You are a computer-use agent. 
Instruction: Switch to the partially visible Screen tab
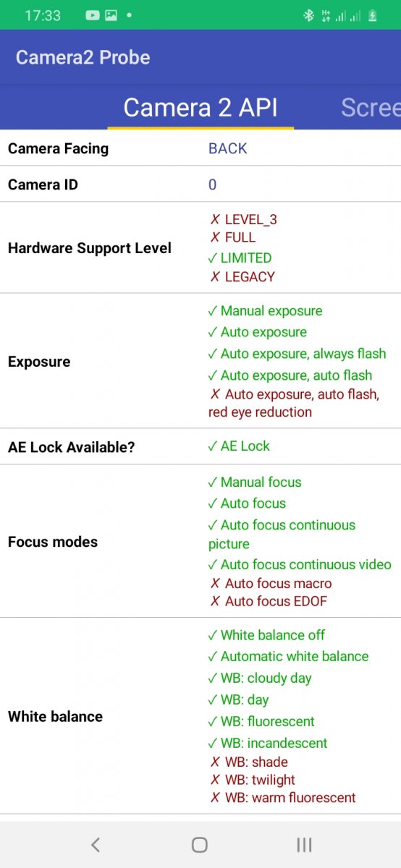[x=371, y=108]
